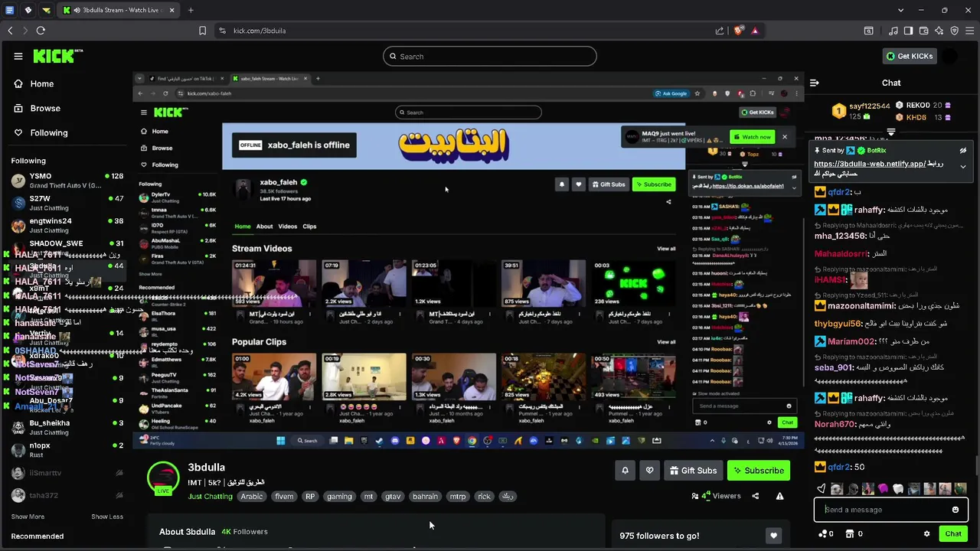This screenshot has height=551, width=980.
Task: Click the streamed window's Subscribe button for xabo_faleh
Action: (x=654, y=184)
